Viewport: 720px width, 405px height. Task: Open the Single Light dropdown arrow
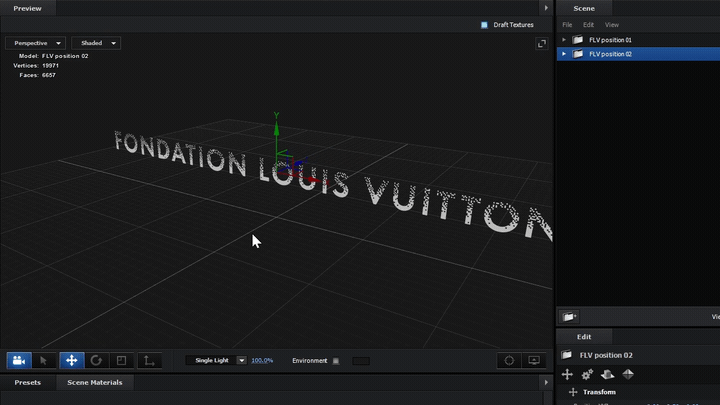coord(242,360)
